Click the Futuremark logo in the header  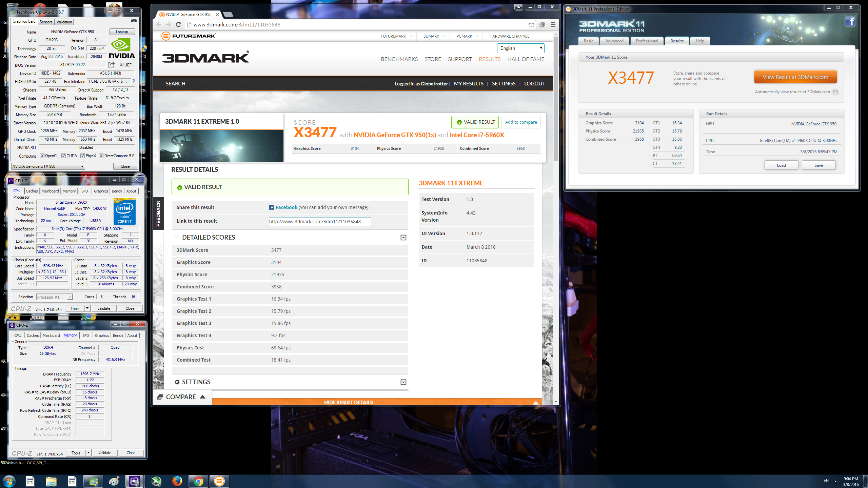189,36
